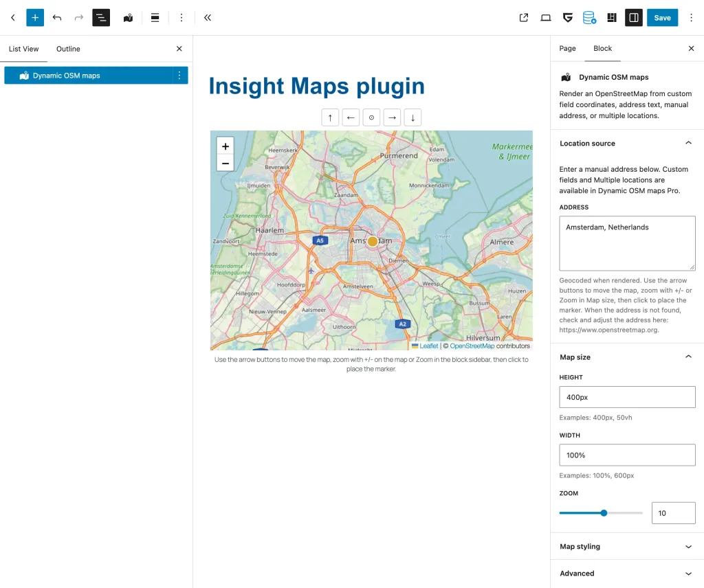Recenter the map with the circle button
Viewport: 704px width, 588px height.
371,117
